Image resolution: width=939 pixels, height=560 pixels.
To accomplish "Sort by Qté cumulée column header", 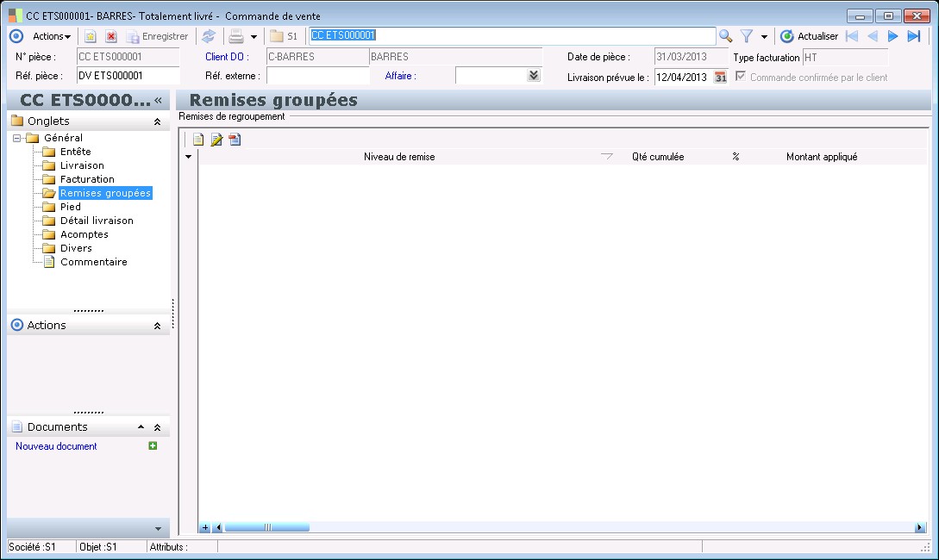I will (658, 157).
